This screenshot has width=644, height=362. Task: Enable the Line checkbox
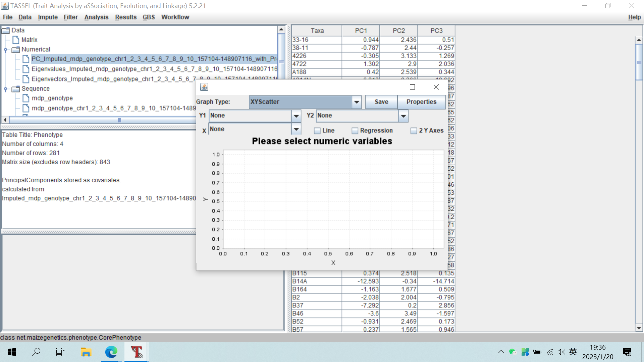click(316, 130)
